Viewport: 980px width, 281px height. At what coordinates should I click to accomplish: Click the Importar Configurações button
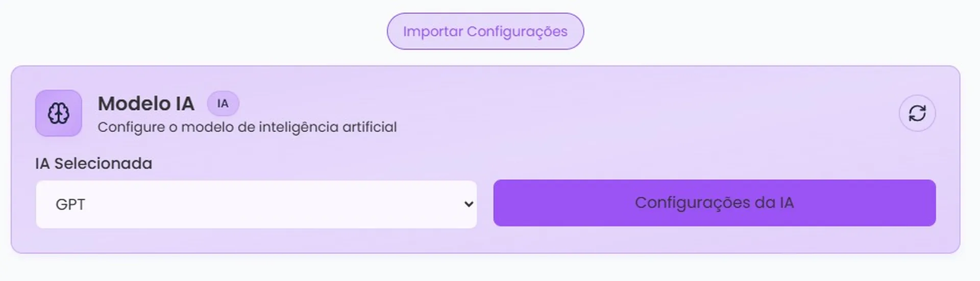point(485,32)
